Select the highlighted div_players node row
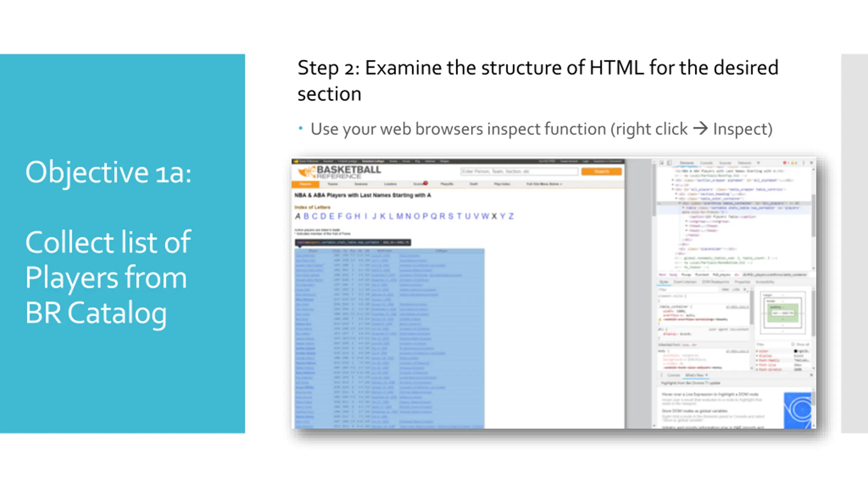 pyautogui.click(x=734, y=203)
